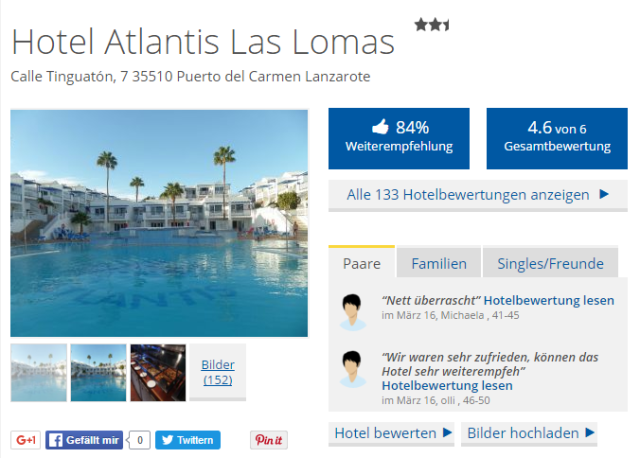Viewport: 640px width, 458px height.
Task: Switch to the Familien tab
Action: [439, 264]
